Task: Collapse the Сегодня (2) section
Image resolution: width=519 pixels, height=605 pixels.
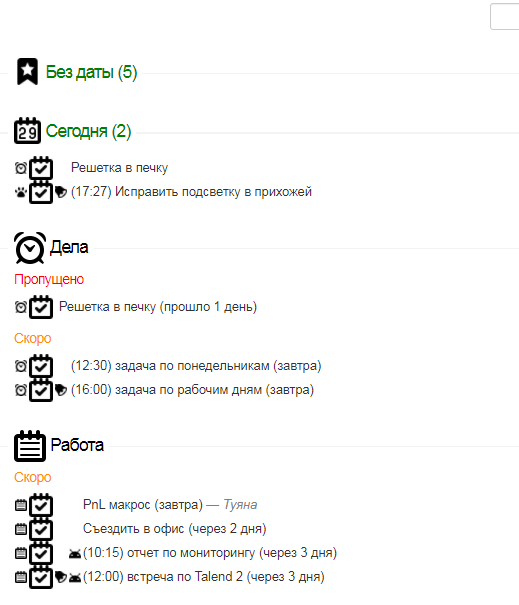Action: coord(88,131)
